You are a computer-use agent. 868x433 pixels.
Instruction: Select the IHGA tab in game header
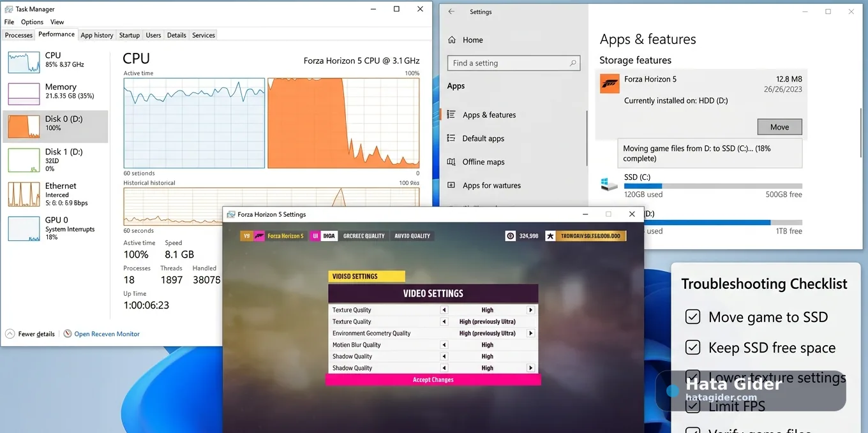(329, 236)
